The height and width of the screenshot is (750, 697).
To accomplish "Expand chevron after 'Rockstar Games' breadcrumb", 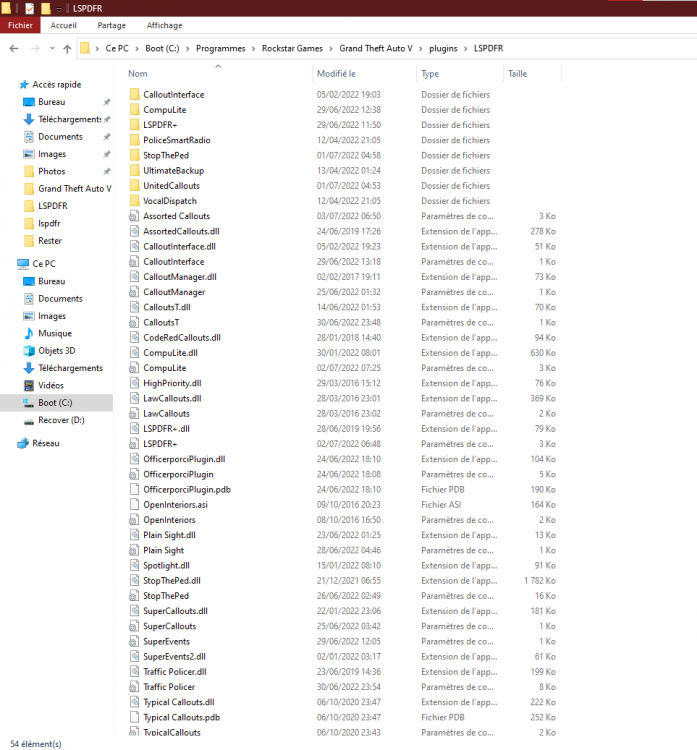I will point(331,48).
